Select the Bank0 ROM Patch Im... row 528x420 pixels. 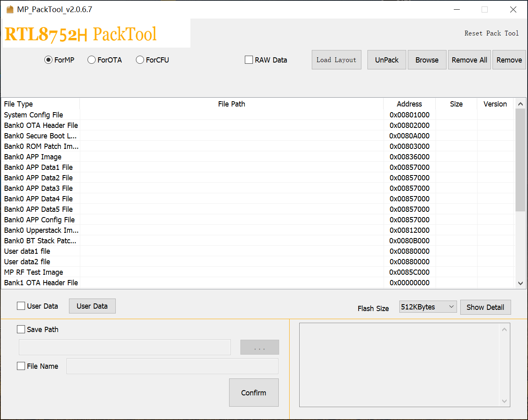click(258, 146)
